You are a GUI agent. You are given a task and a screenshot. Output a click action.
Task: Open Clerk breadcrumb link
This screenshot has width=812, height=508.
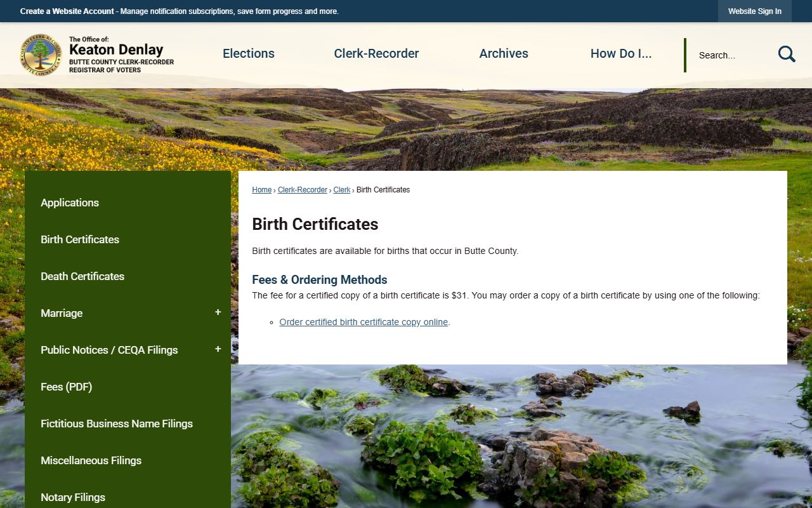pos(342,190)
